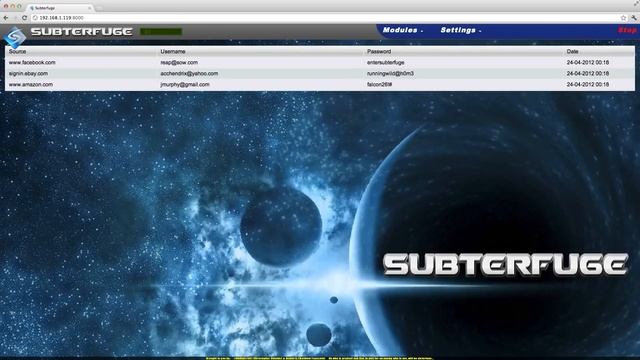Click the Source column header

(x=17, y=51)
